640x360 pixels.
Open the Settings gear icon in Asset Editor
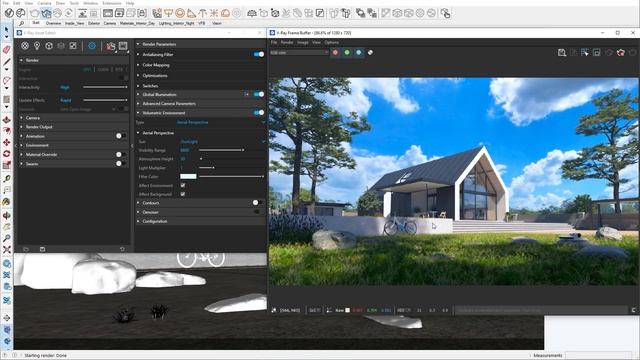(92, 46)
